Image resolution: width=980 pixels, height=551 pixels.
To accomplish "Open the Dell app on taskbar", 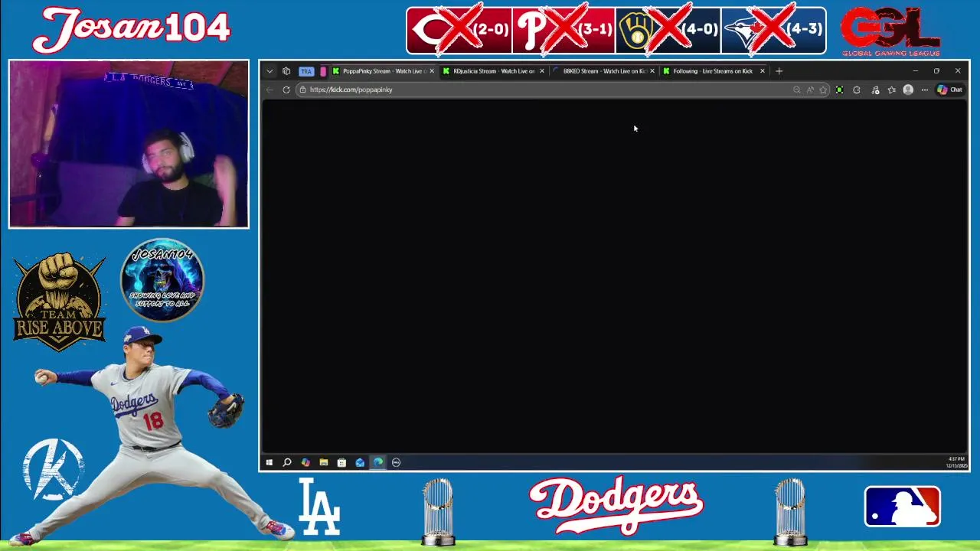I will click(396, 462).
